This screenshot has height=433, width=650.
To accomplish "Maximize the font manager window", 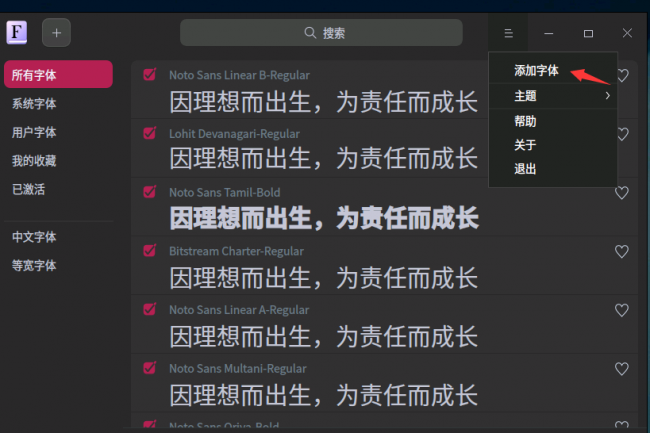I will [588, 33].
